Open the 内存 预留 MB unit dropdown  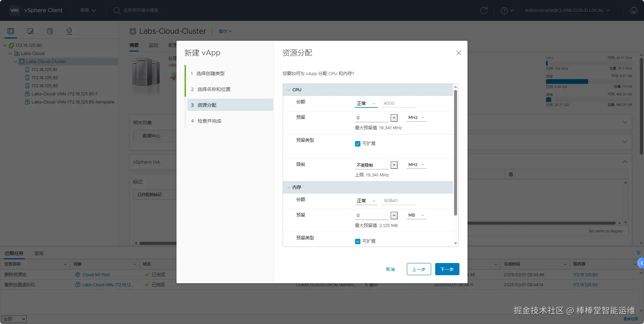[416, 215]
